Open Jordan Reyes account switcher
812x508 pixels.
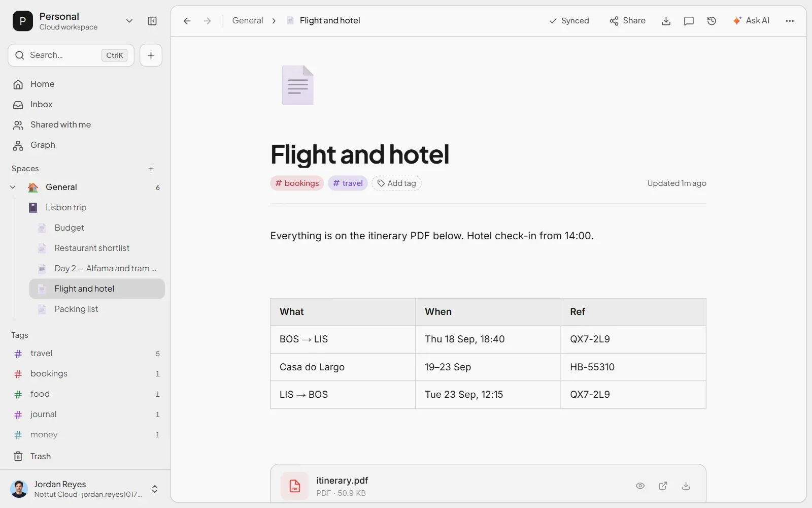85,489
